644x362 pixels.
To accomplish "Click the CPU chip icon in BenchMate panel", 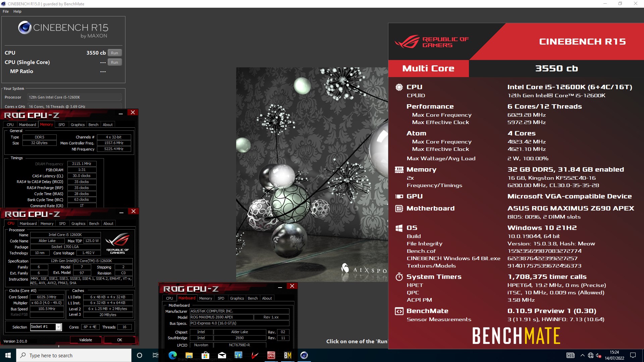I will [399, 87].
